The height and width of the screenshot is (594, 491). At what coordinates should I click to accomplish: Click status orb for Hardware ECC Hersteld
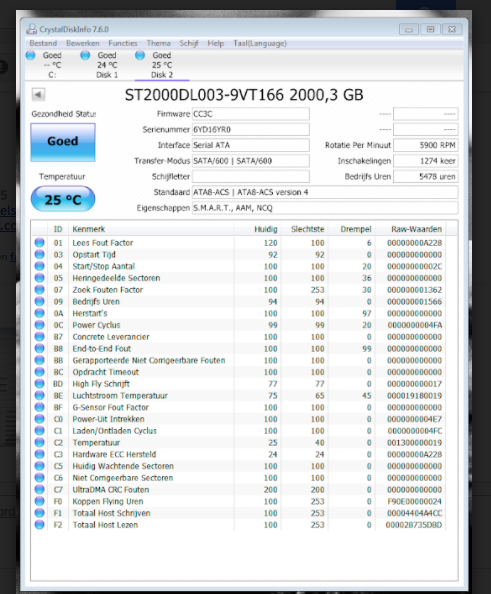coord(39,454)
